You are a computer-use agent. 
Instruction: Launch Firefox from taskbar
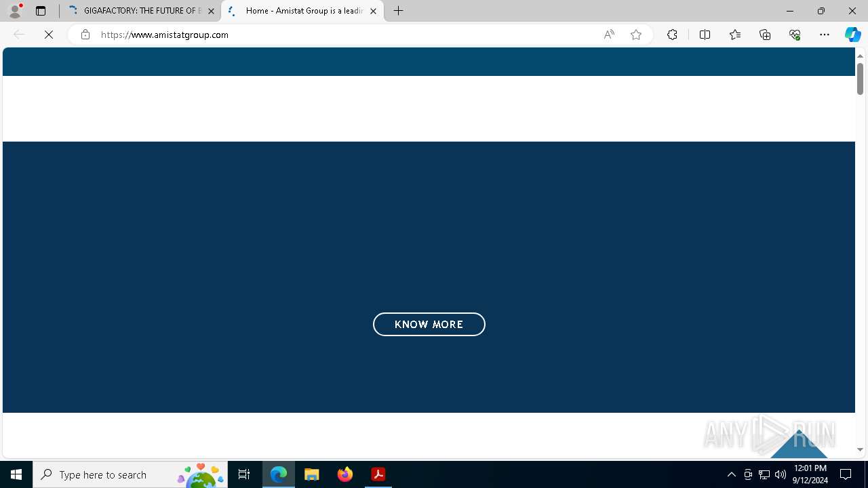(345, 474)
